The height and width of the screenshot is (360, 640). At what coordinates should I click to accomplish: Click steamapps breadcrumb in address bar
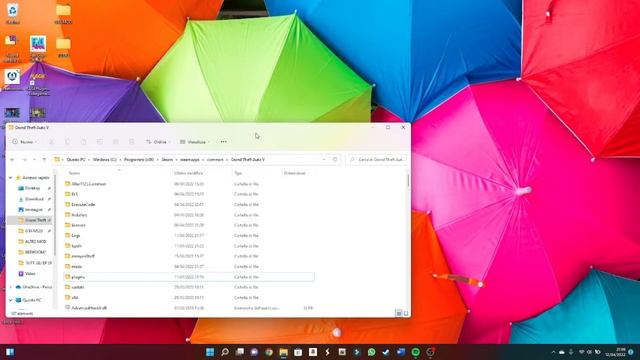pyautogui.click(x=190, y=160)
